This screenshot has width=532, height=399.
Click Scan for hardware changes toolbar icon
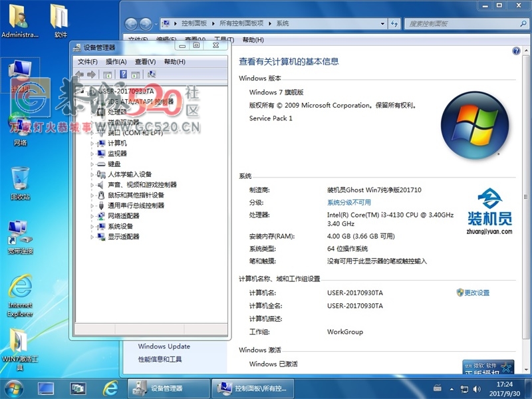pyautogui.click(x=152, y=74)
